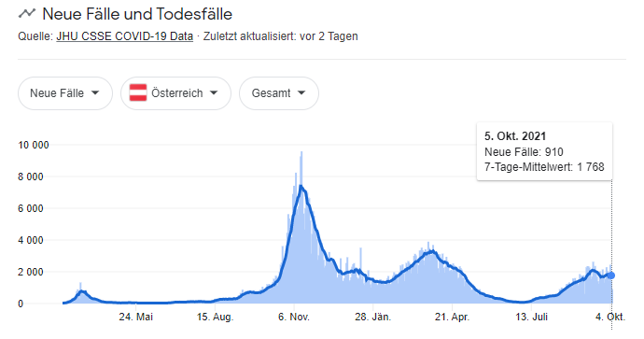Screen dimensions: 644x339
Task: Click the Neue Fälle und Todesfälle heading
Action: (137, 14)
